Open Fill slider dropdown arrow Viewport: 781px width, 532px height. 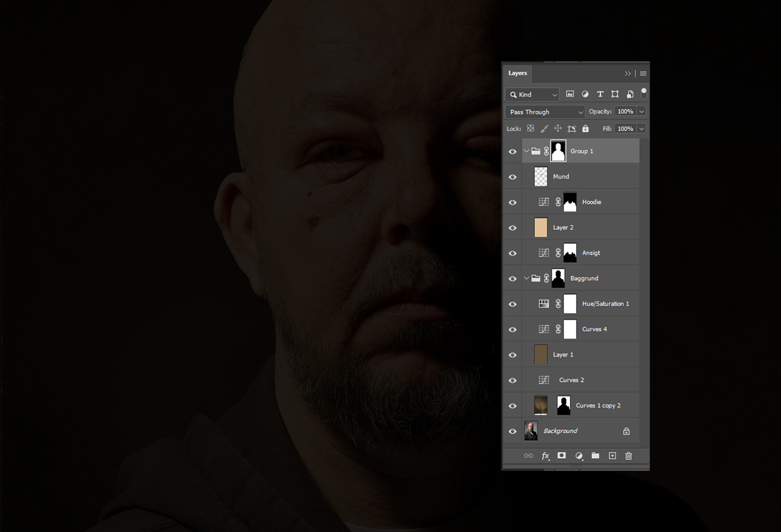point(641,129)
